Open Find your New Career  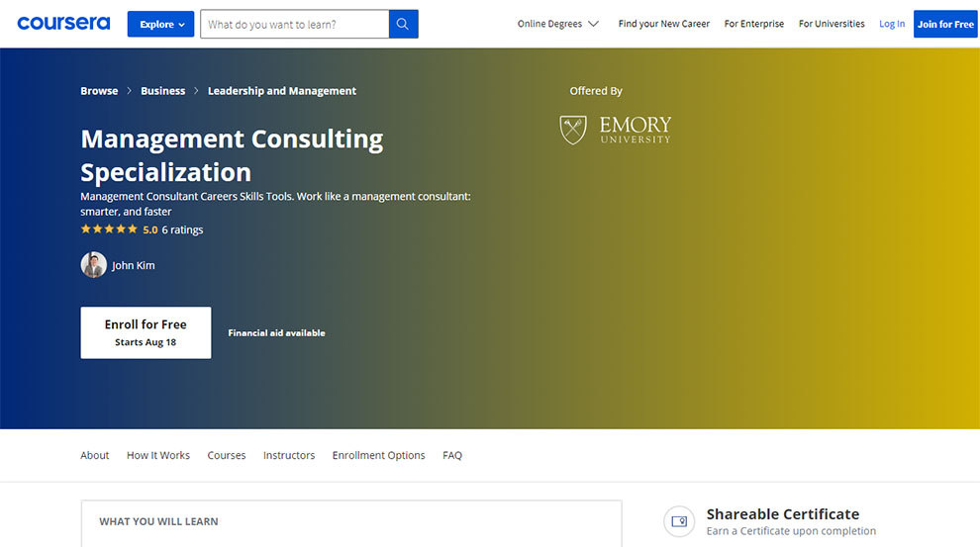[664, 24]
